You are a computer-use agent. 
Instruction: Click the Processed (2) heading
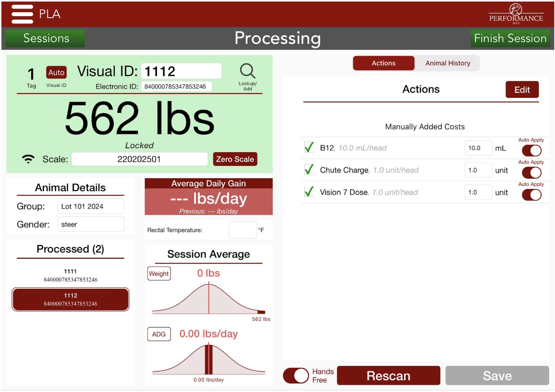click(70, 249)
